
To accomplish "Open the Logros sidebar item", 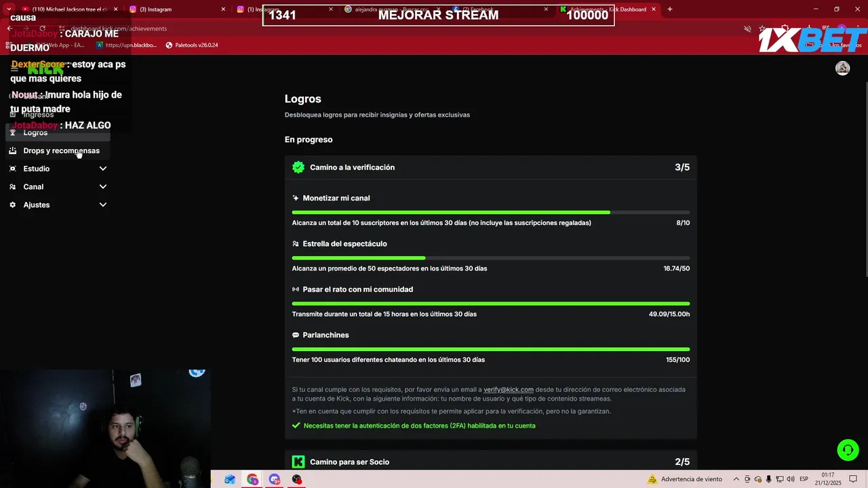I will coord(58,133).
